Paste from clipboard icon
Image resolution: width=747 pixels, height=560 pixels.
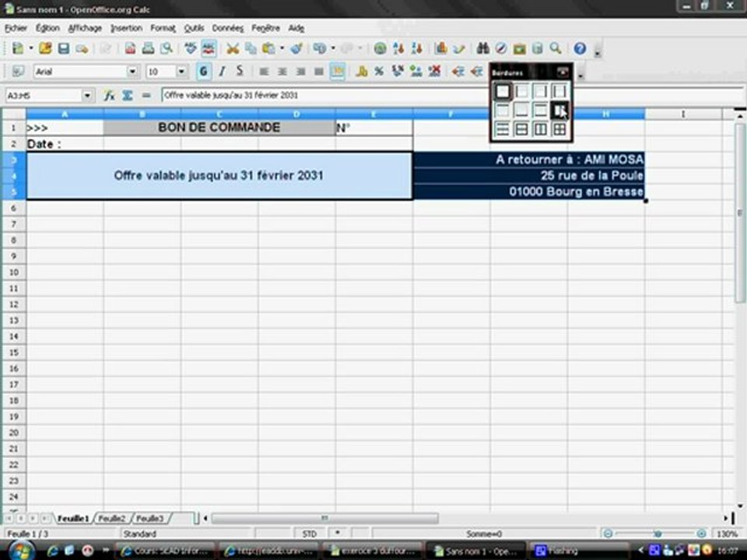click(268, 48)
